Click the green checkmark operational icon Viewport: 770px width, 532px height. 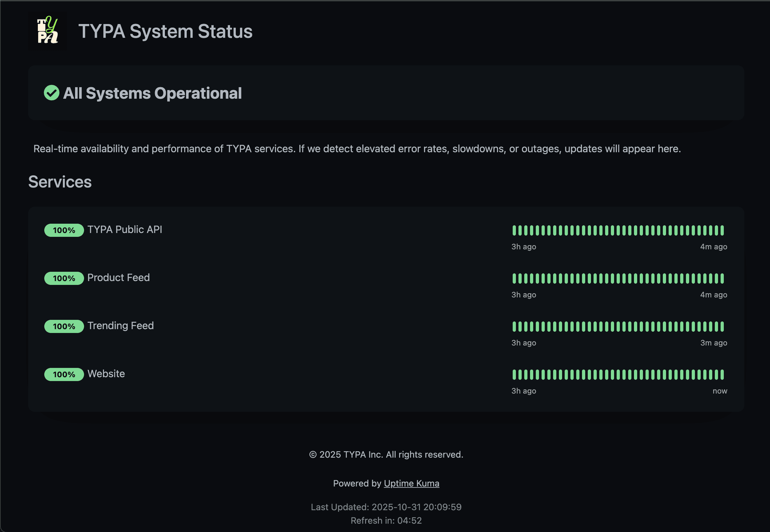pos(52,93)
